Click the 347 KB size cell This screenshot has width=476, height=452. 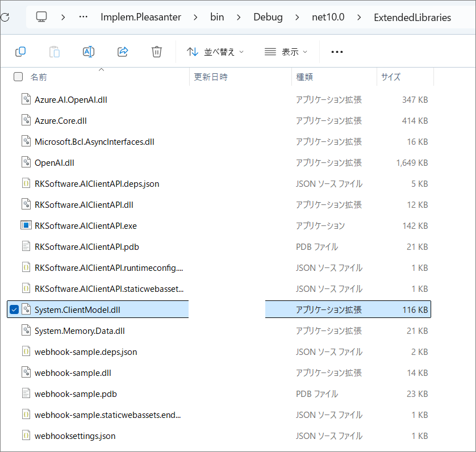(x=415, y=99)
